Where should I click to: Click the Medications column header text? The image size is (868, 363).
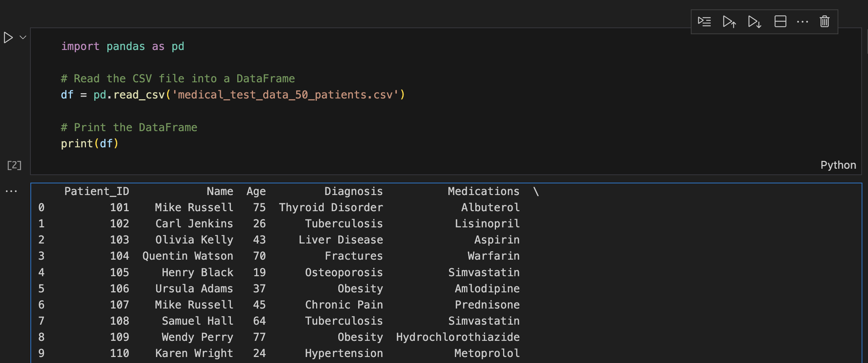tap(484, 191)
